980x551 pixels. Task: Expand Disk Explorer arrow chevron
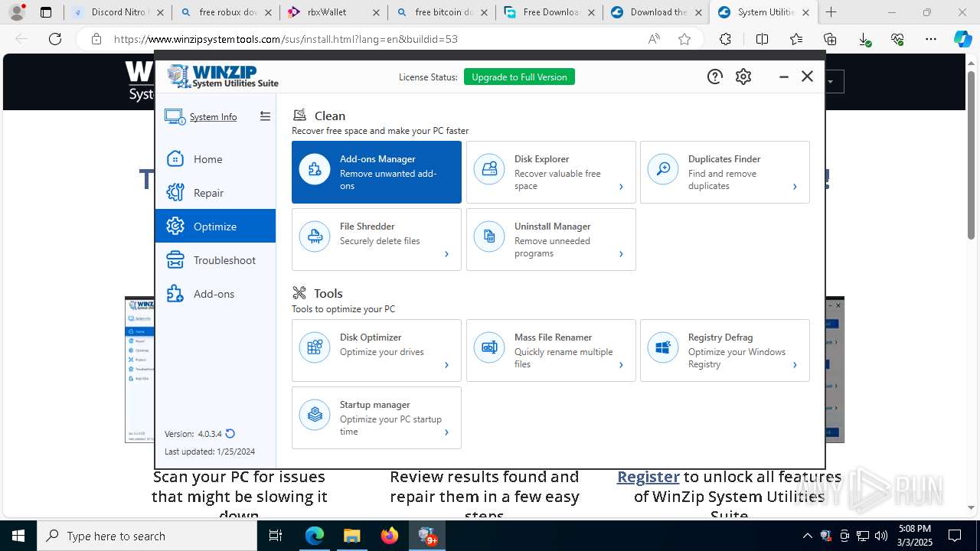point(621,187)
